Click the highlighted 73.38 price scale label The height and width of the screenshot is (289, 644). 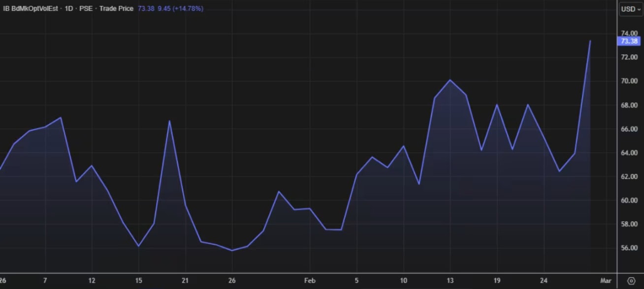pyautogui.click(x=630, y=41)
